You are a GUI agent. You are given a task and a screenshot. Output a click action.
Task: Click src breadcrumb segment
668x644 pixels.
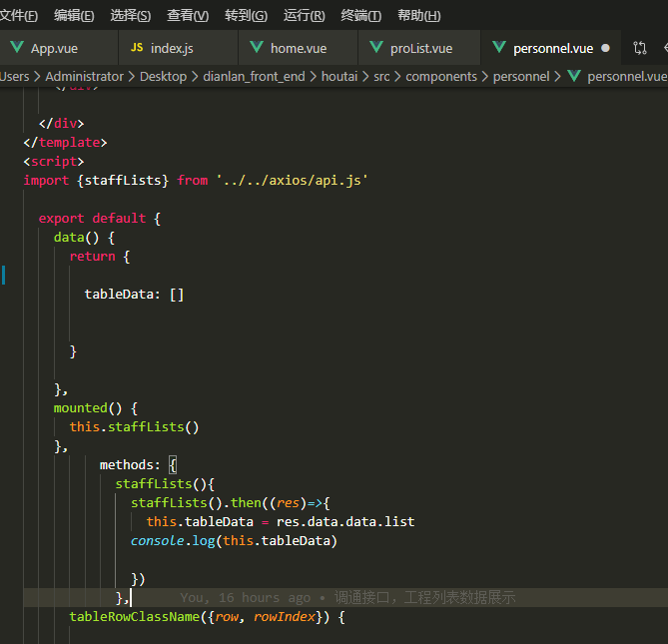[381, 77]
